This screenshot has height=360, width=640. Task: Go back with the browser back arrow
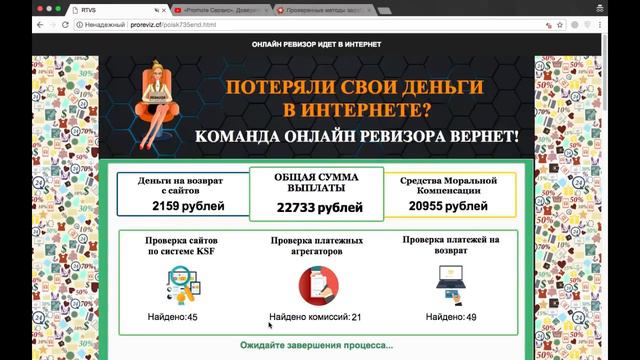(x=40, y=25)
